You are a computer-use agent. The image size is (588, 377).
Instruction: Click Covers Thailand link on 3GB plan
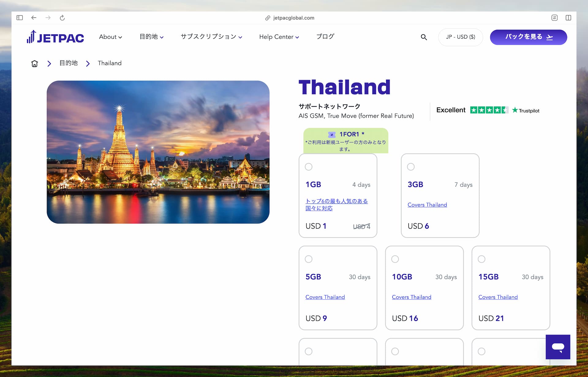click(x=427, y=204)
